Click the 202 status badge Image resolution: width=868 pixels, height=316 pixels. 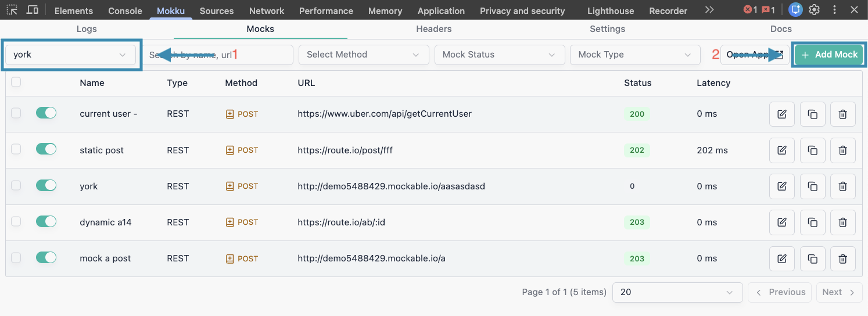637,150
